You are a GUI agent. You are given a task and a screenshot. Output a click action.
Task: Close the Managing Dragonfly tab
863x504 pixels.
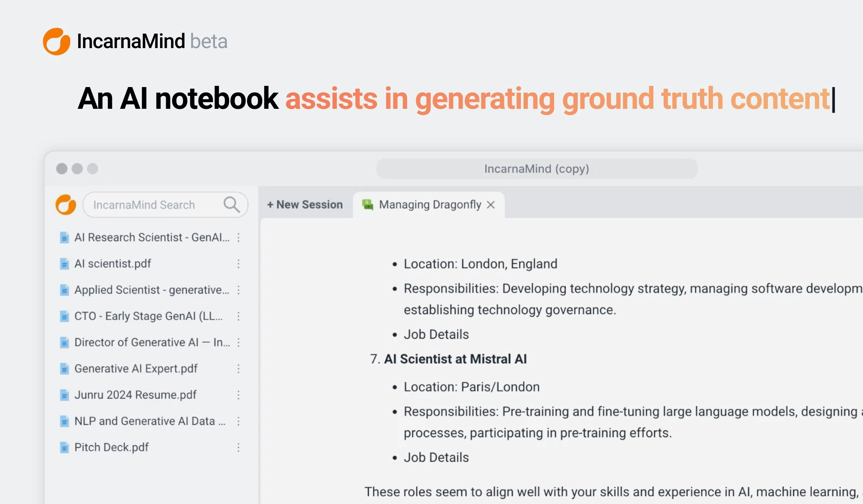click(x=491, y=205)
